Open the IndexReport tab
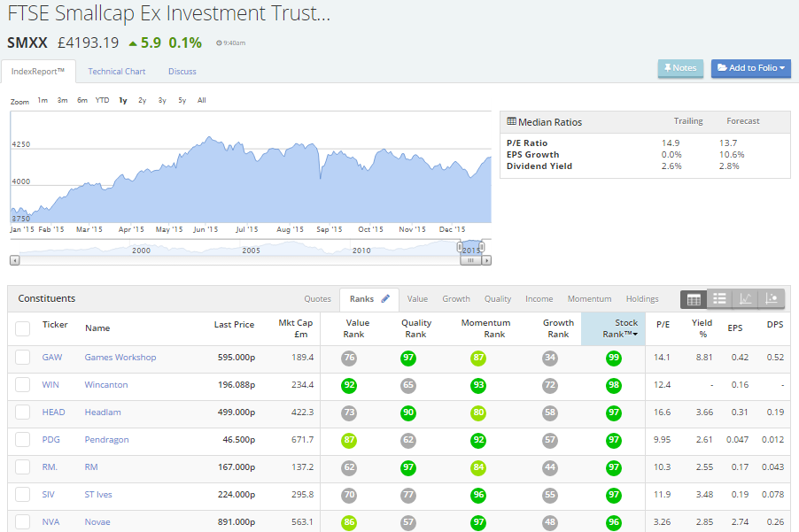 point(38,72)
